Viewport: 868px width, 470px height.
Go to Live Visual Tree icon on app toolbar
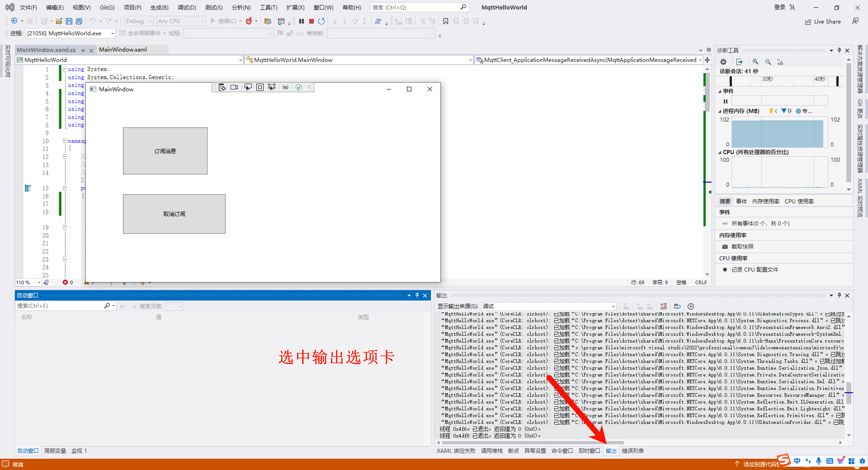(x=222, y=87)
